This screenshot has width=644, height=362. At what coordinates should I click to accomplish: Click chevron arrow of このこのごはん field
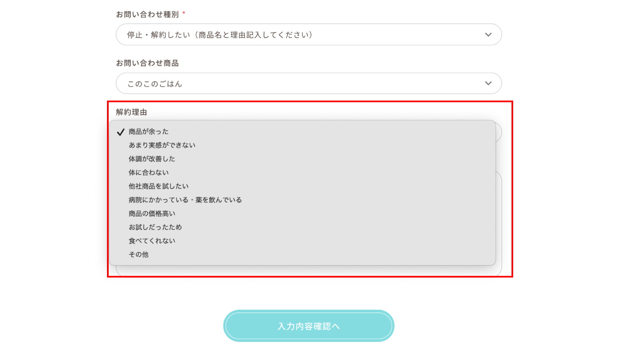tap(488, 83)
